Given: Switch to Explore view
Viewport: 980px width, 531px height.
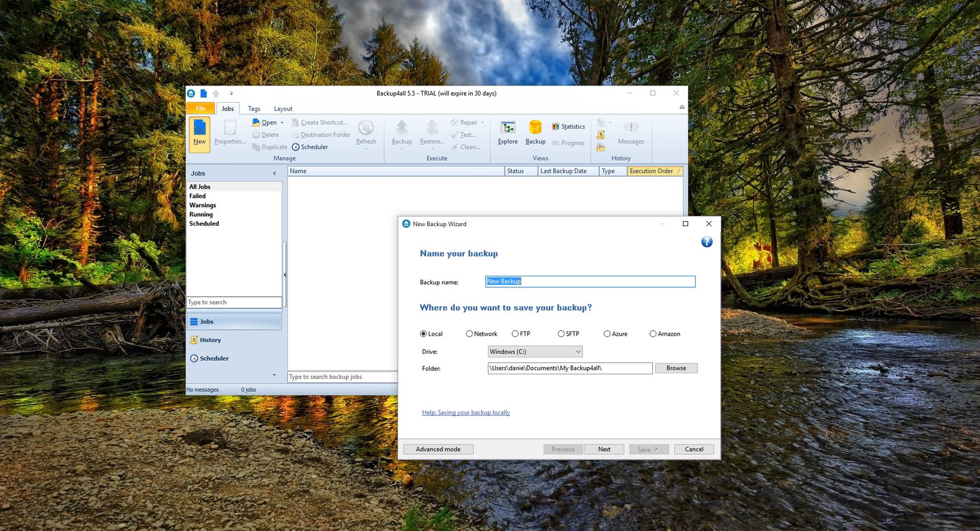Looking at the screenshot, I should [x=508, y=133].
